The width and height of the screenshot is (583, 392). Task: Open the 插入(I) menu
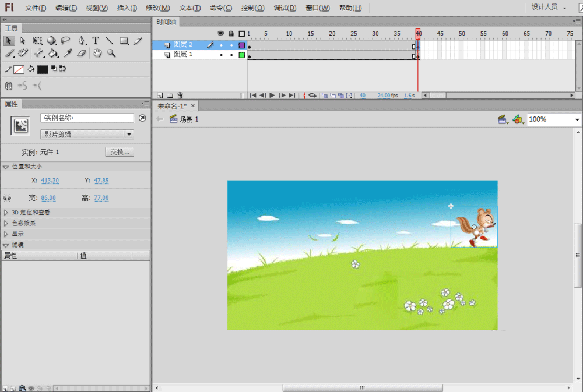(127, 8)
